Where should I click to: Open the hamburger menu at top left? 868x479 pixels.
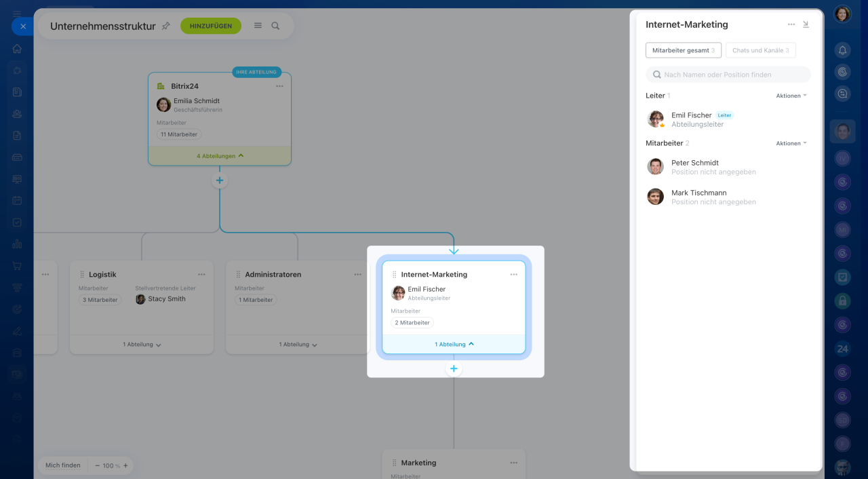click(x=17, y=13)
